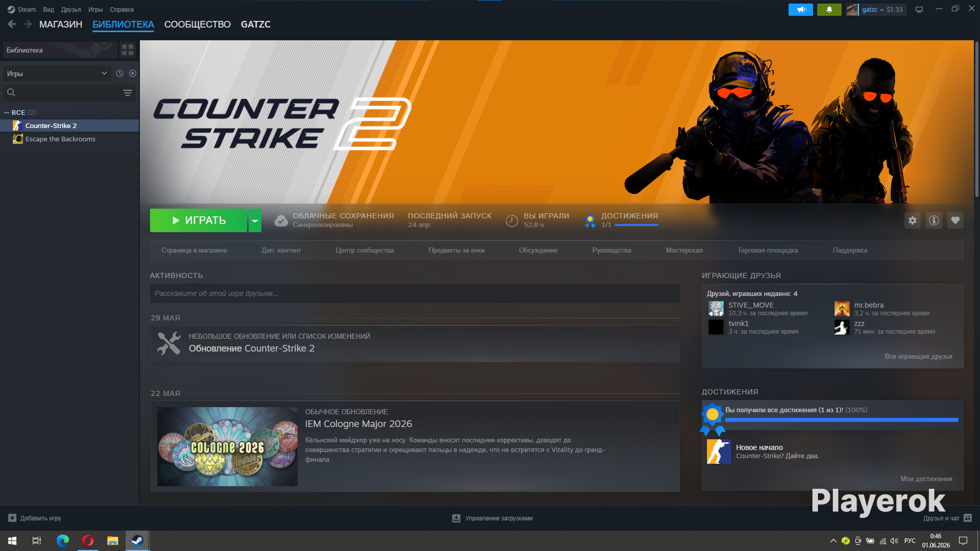
Task: Expand play options arrow next to ИГРАТЬ
Action: pyautogui.click(x=255, y=220)
